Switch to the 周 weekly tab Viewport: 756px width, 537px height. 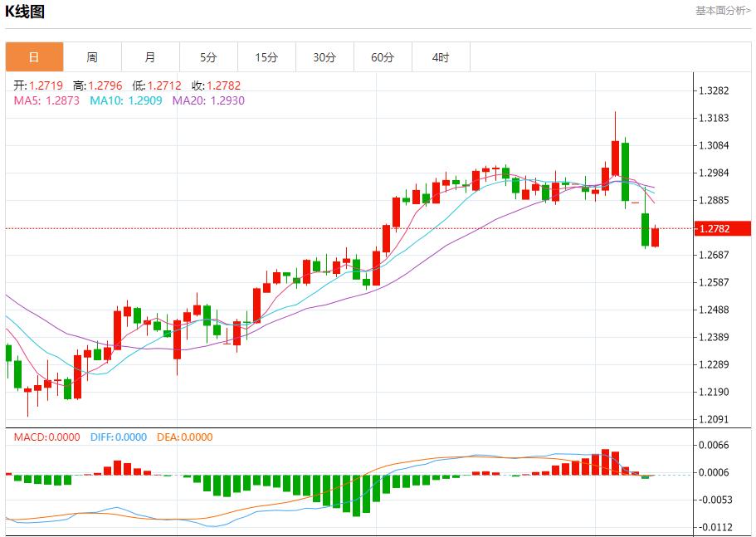tap(92, 57)
